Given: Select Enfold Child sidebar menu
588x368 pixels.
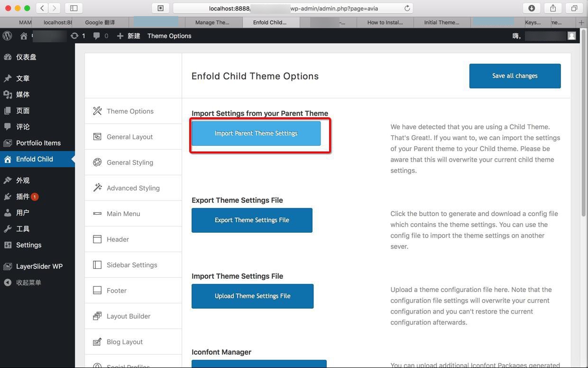Looking at the screenshot, I should click(37, 159).
